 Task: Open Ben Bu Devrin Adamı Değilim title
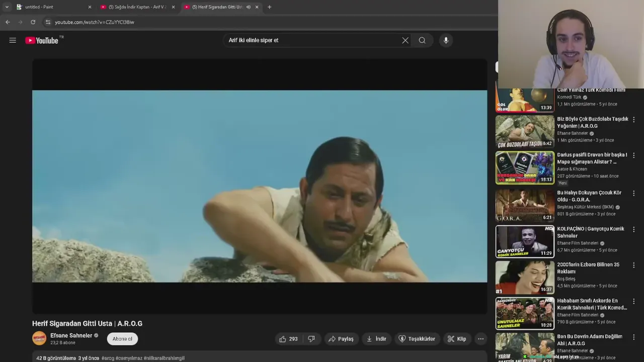tap(590, 340)
